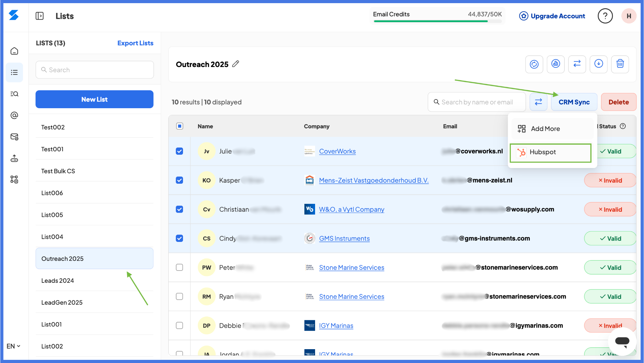The height and width of the screenshot is (363, 644).
Task: Open the Test002 list
Action: (94, 127)
